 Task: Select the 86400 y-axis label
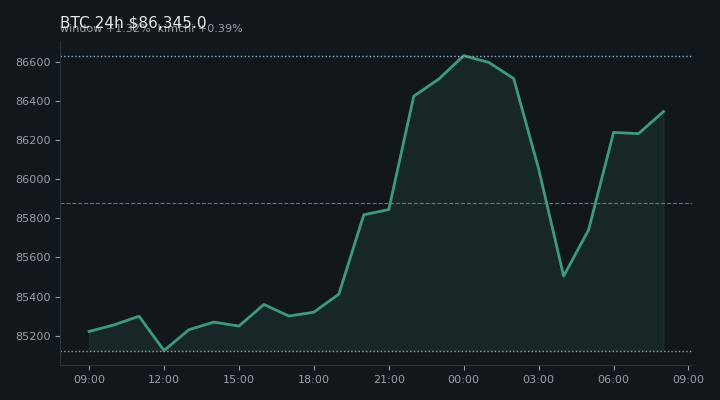33,101
